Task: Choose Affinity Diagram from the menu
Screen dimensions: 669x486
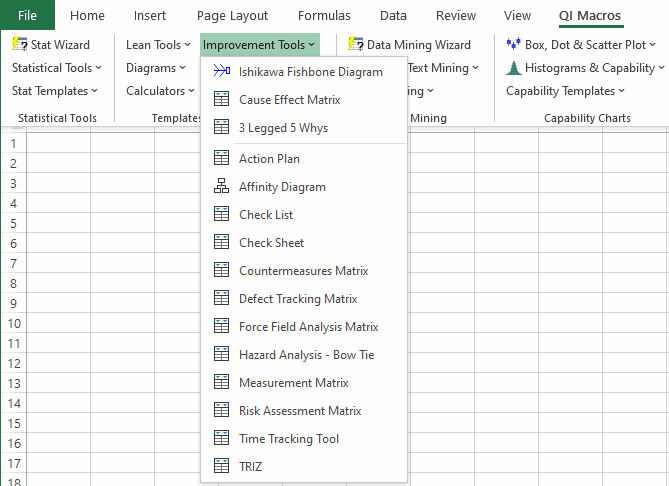Action: [x=304, y=186]
